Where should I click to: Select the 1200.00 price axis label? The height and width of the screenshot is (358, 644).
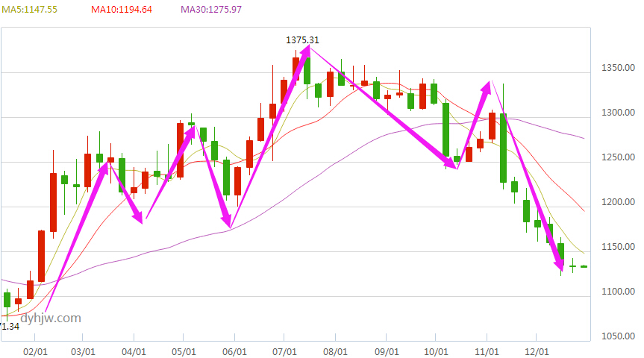[618, 202]
